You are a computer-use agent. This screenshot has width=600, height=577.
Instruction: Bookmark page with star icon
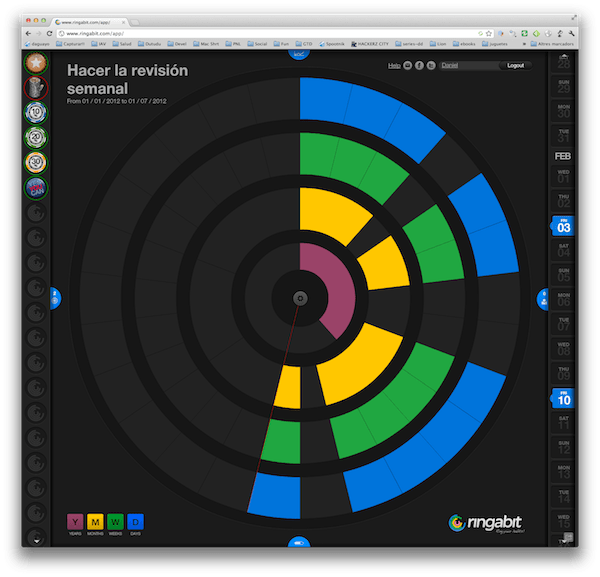tap(488, 34)
